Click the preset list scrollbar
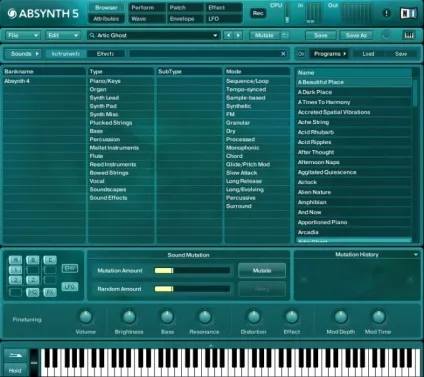The image size is (424, 377). (415, 93)
